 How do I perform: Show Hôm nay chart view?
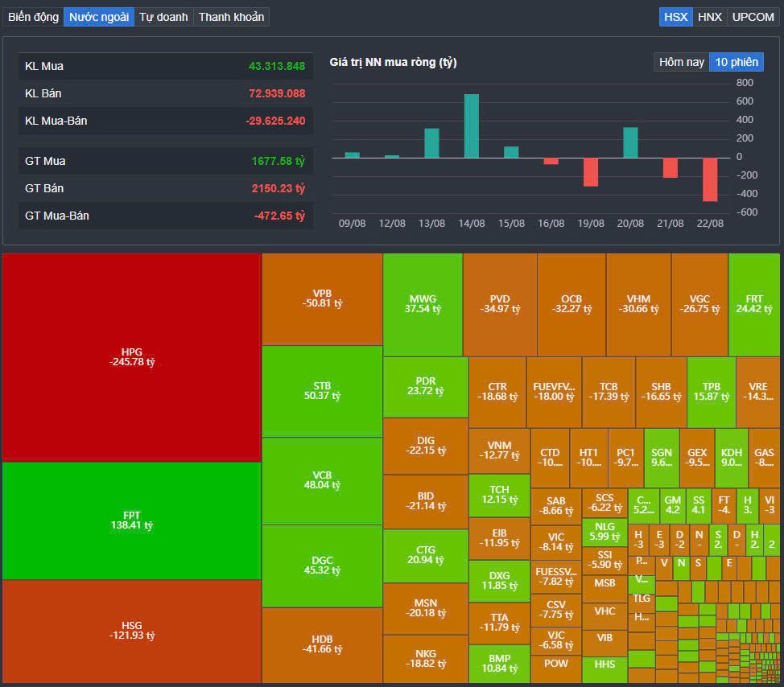click(681, 62)
